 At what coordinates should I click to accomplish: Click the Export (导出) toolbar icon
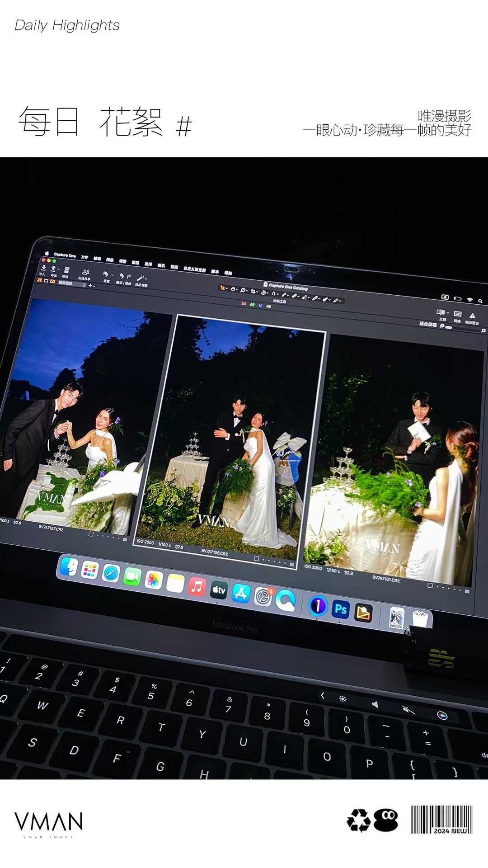click(x=53, y=269)
